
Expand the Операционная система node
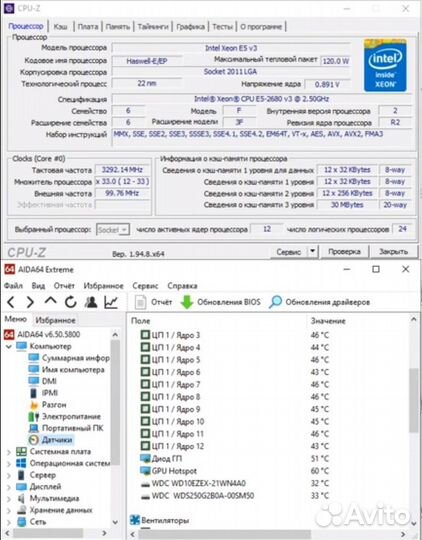click(x=9, y=464)
